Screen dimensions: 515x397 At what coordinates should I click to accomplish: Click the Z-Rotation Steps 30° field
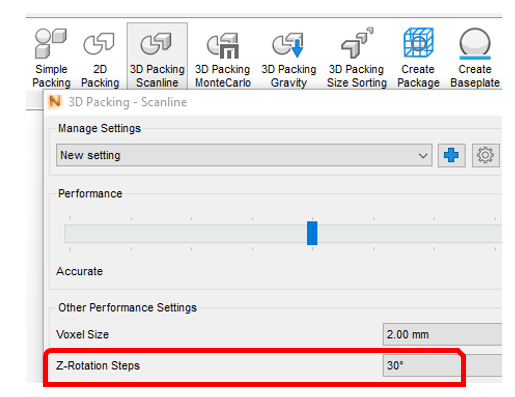pyautogui.click(x=442, y=366)
